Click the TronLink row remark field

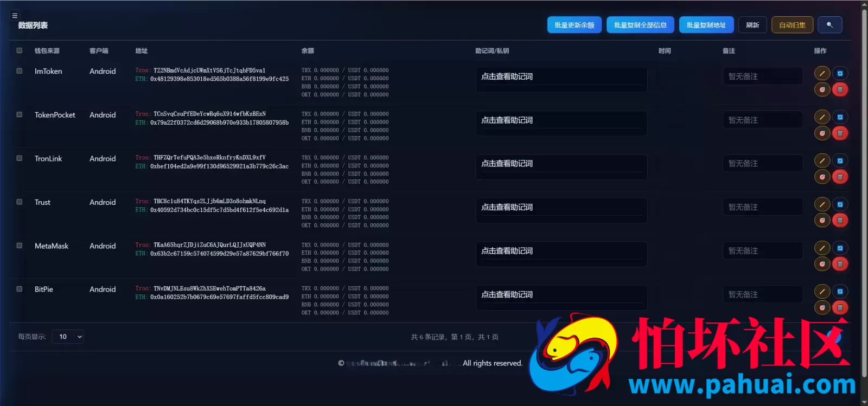click(x=763, y=164)
